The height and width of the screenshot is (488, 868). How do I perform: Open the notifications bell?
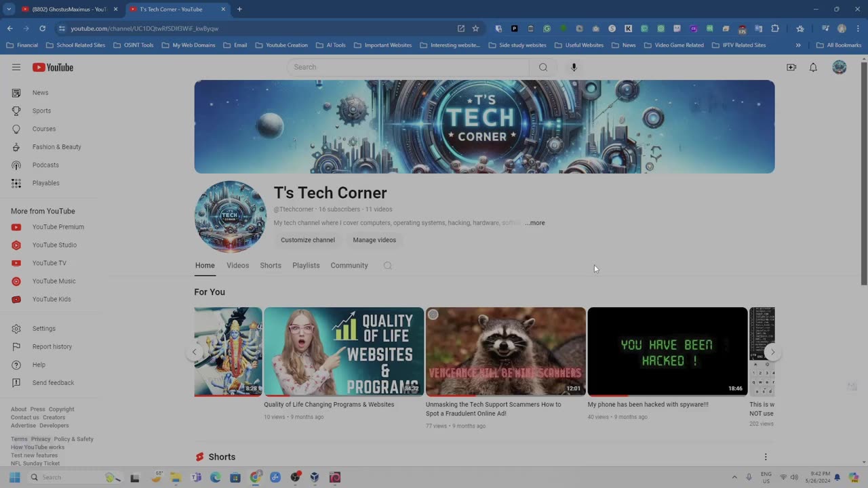click(813, 67)
